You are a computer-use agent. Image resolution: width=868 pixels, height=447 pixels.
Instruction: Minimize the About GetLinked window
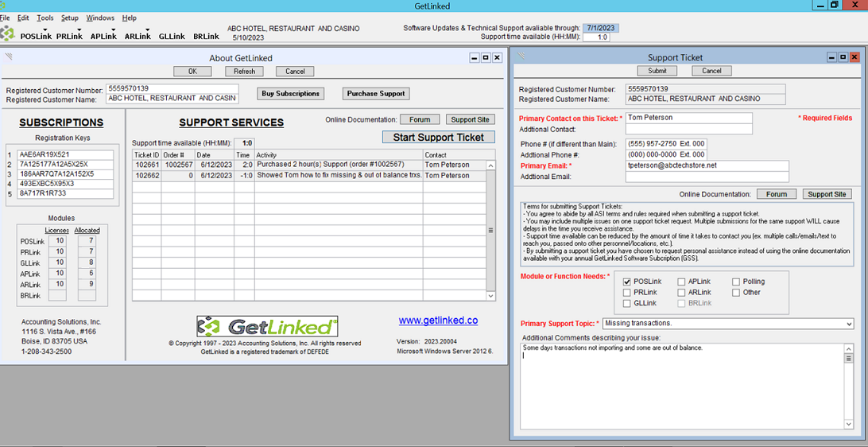(x=475, y=57)
